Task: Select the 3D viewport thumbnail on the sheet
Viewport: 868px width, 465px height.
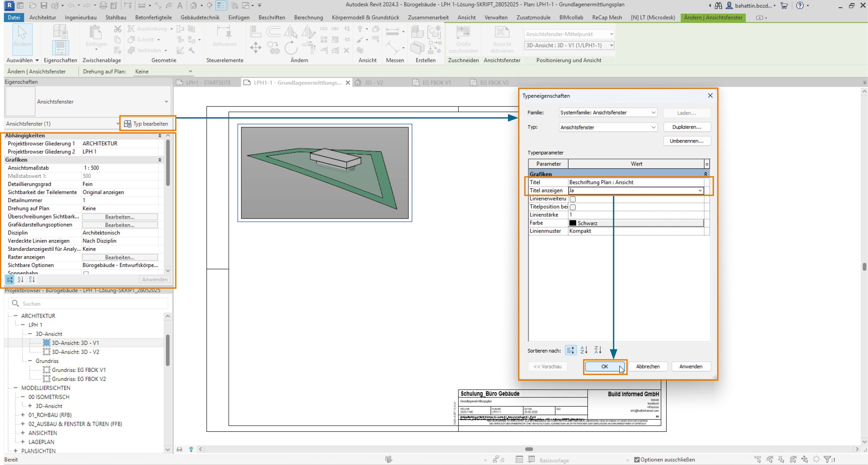Action: (x=325, y=173)
